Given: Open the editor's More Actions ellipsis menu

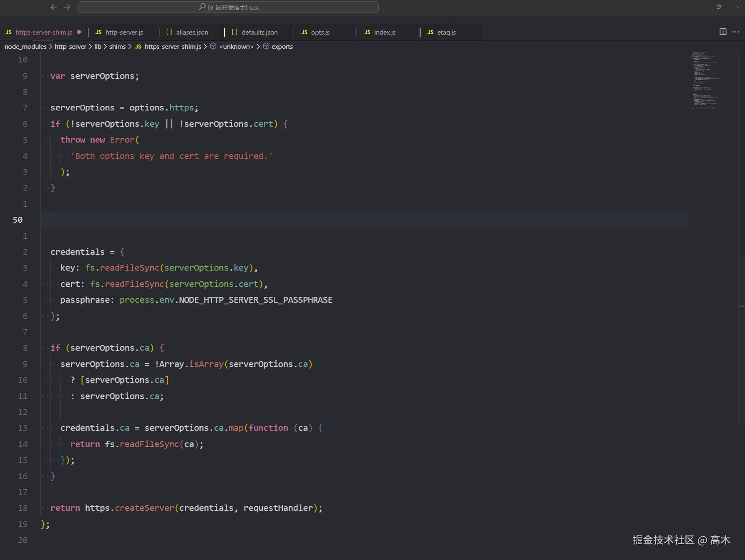Looking at the screenshot, I should 736,32.
